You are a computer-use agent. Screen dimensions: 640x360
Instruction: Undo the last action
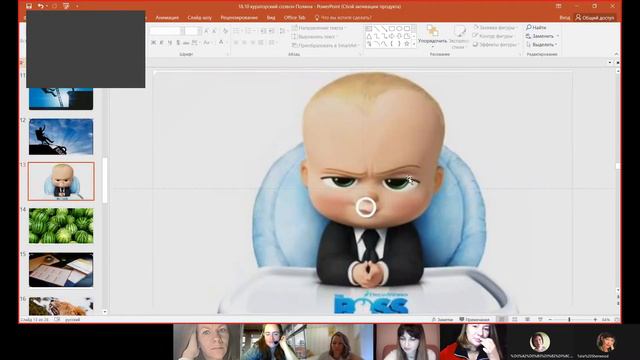[40, 6]
